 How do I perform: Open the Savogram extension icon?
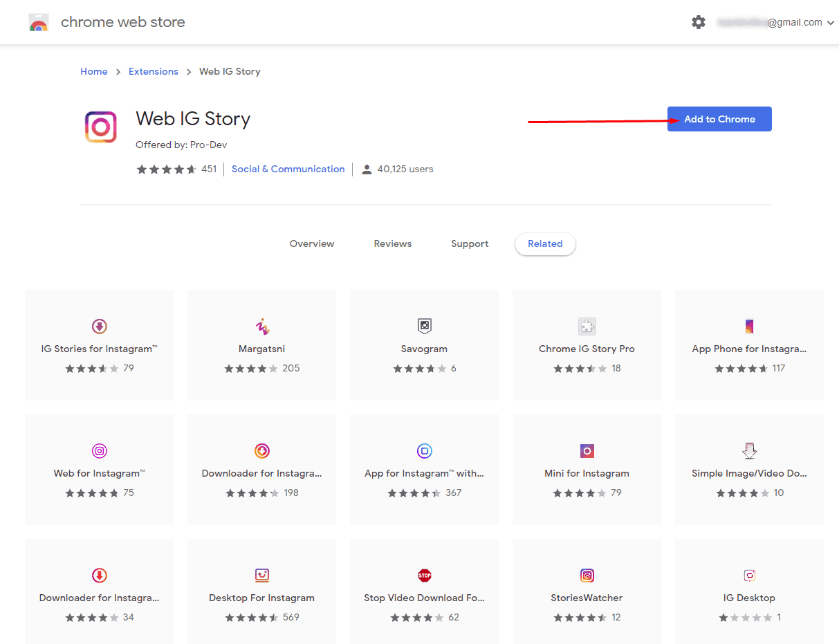coord(425,326)
